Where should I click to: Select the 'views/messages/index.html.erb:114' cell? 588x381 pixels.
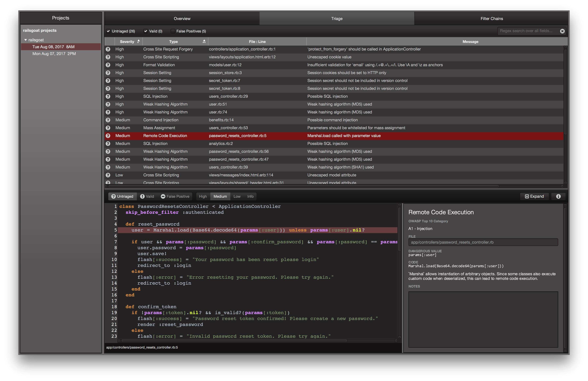(241, 175)
